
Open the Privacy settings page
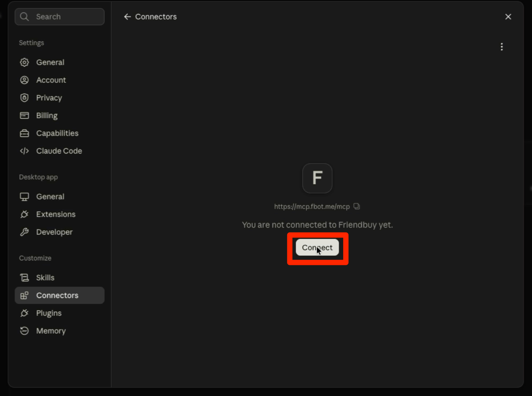click(60, 98)
